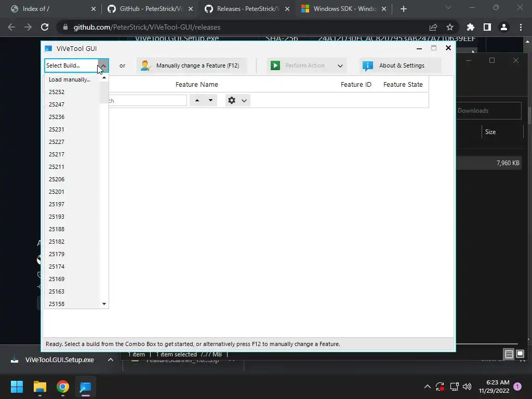The width and height of the screenshot is (532, 399).
Task: Select build 25231 from the list
Action: coord(72,129)
